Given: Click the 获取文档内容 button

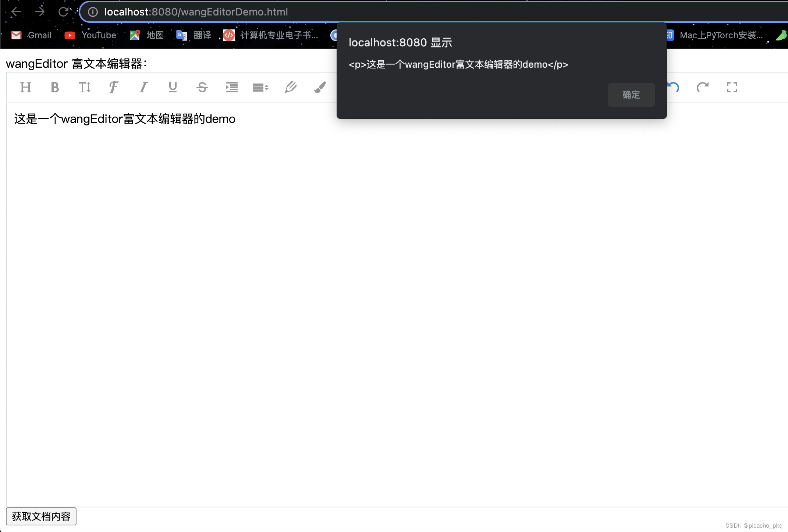Looking at the screenshot, I should click(x=41, y=517).
